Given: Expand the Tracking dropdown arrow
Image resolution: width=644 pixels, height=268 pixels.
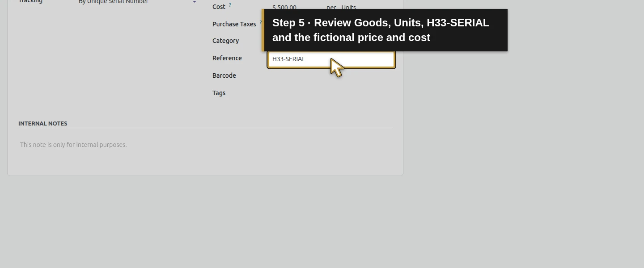Looking at the screenshot, I should click(194, 2).
